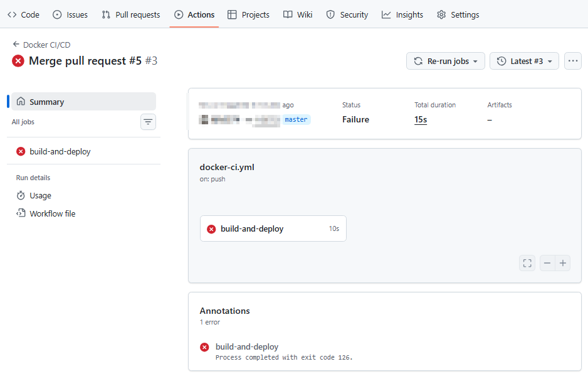
Task: Open the Projects tab
Action: coord(249,14)
